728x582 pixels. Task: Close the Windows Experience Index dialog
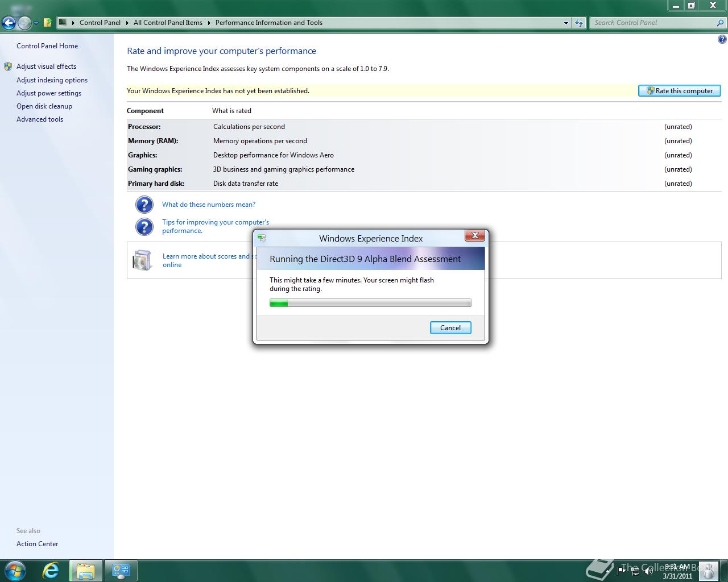[475, 235]
